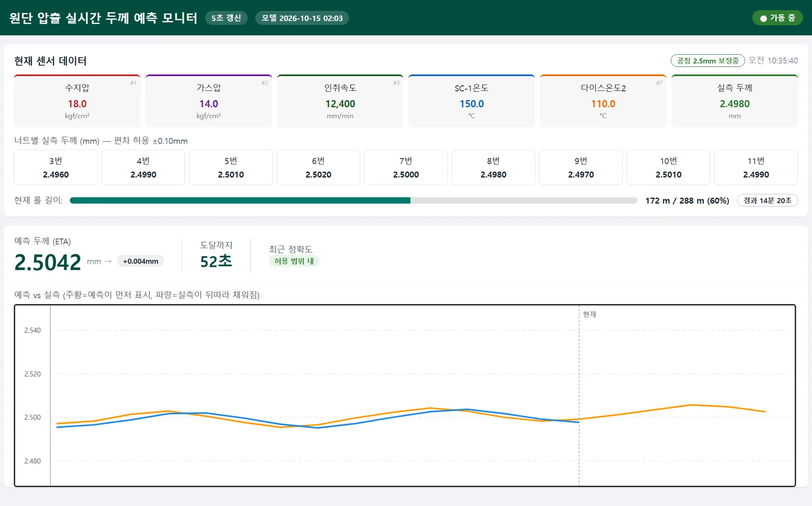This screenshot has height=506, width=812.
Task: Click the 5초 갱신 refresh badge
Action: point(226,18)
